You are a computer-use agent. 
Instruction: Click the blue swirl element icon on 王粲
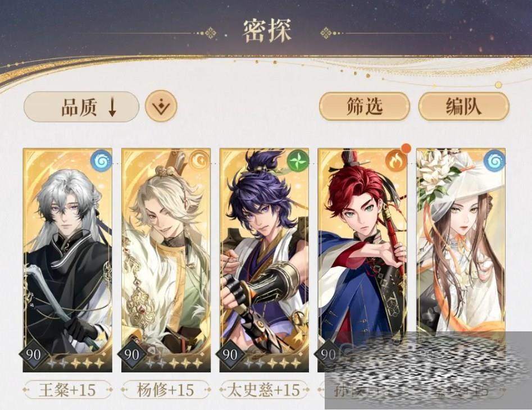click(101, 161)
